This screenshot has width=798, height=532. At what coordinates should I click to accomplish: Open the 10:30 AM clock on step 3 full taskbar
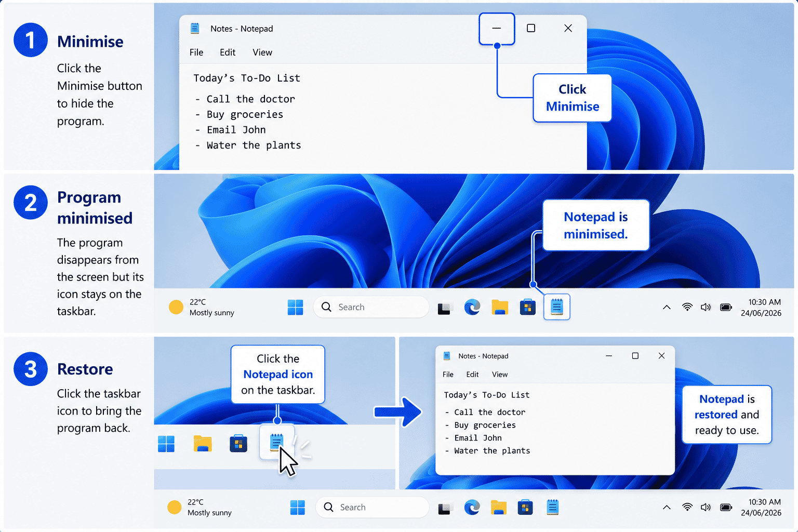[x=761, y=507]
